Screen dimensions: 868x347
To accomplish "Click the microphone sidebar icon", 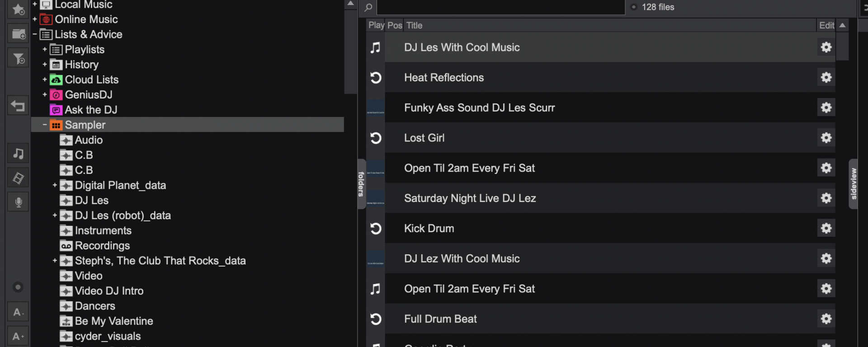I will [18, 202].
